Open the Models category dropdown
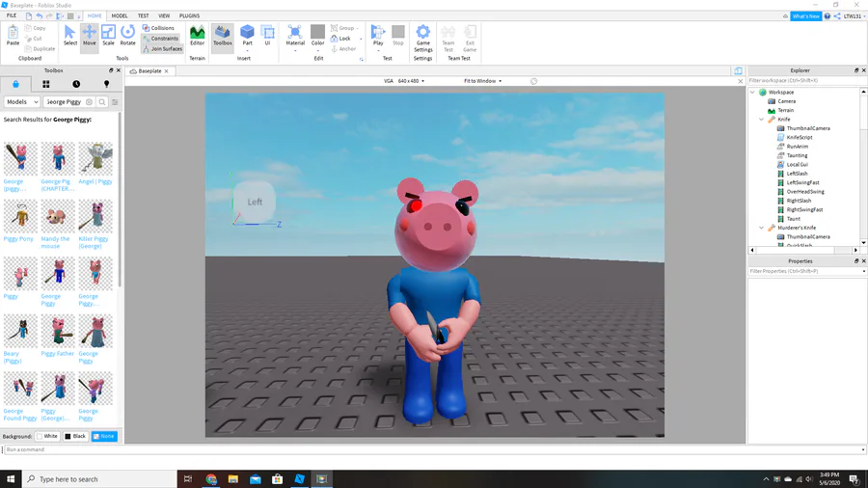Image resolution: width=868 pixels, height=488 pixels. point(22,102)
